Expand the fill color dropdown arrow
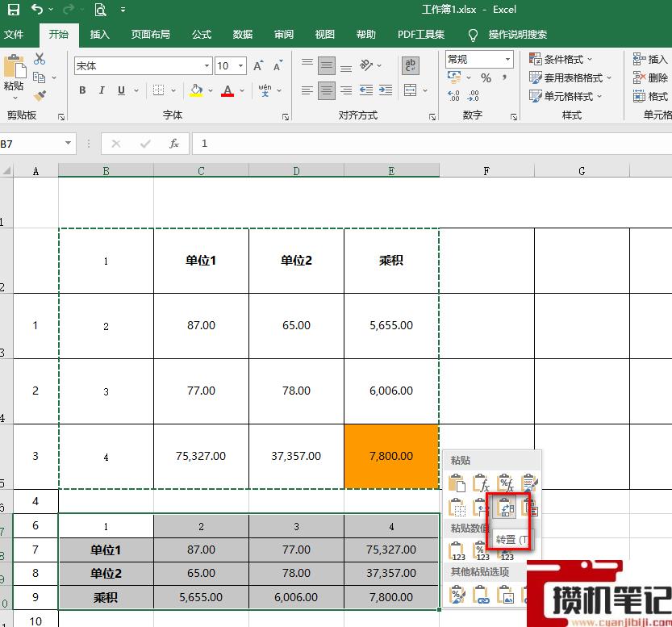Viewport: 672px width, 627px height. click(x=211, y=90)
